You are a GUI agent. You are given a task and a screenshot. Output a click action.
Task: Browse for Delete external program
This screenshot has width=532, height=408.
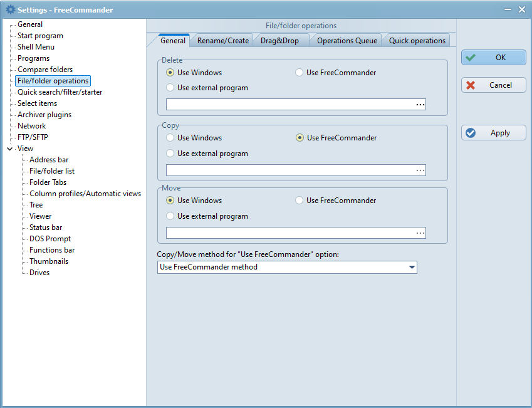click(x=420, y=105)
